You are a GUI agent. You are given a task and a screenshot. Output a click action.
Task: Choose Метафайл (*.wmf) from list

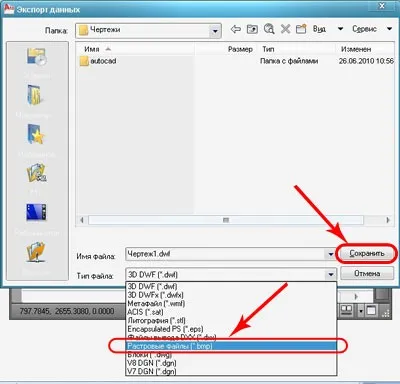[x=231, y=303]
